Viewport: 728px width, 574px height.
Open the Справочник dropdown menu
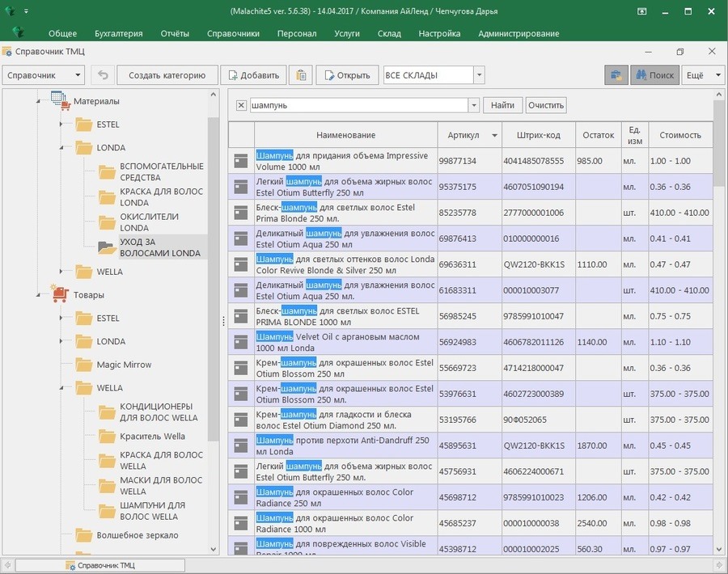coord(43,75)
